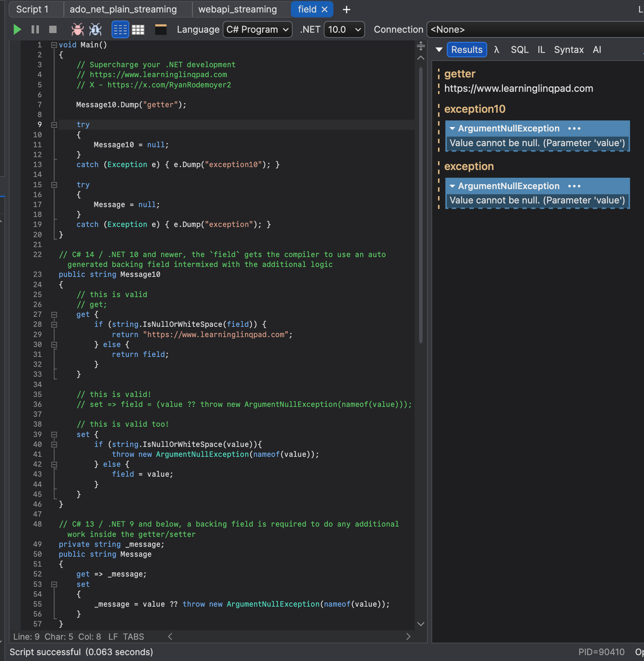Start debugging with the pink bug icon
644x661 pixels.
(x=77, y=29)
